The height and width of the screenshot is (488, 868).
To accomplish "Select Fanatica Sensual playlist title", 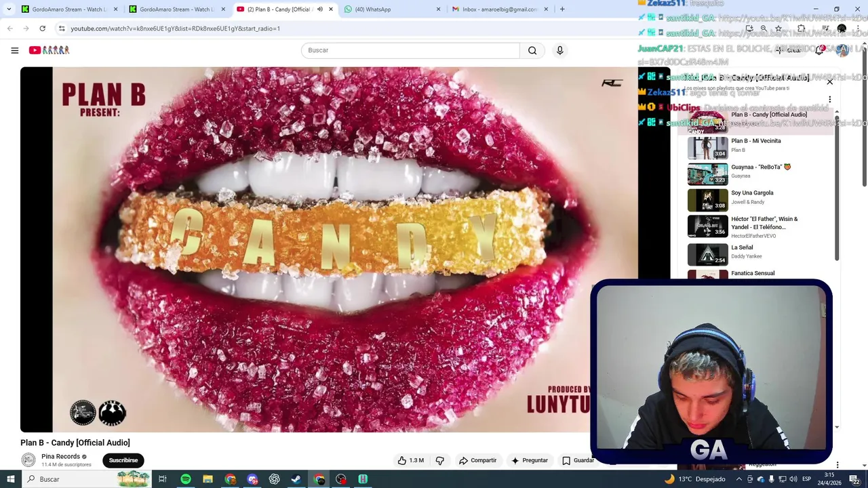I will click(753, 273).
